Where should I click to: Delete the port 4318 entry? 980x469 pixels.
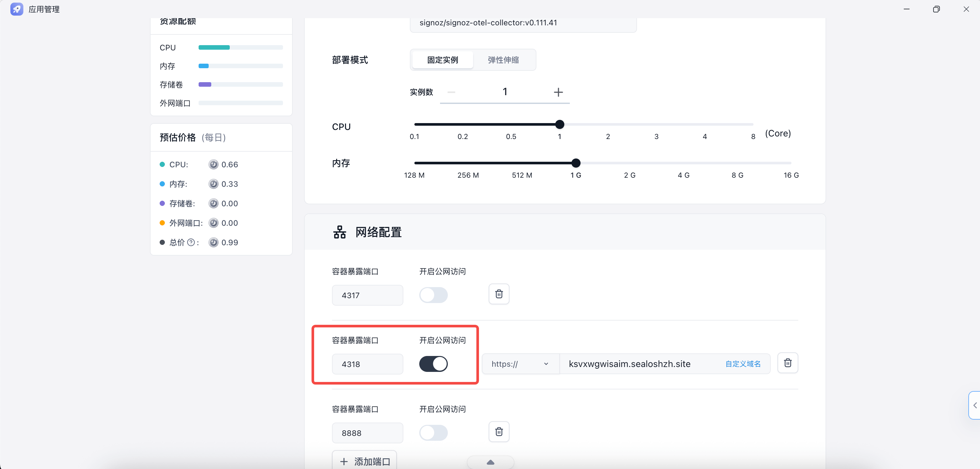click(788, 363)
